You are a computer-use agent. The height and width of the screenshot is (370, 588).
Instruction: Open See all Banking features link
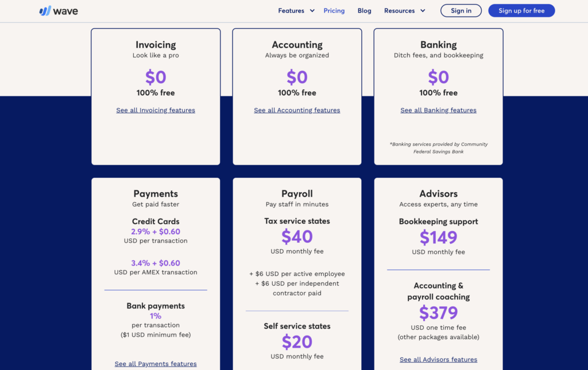coord(438,110)
